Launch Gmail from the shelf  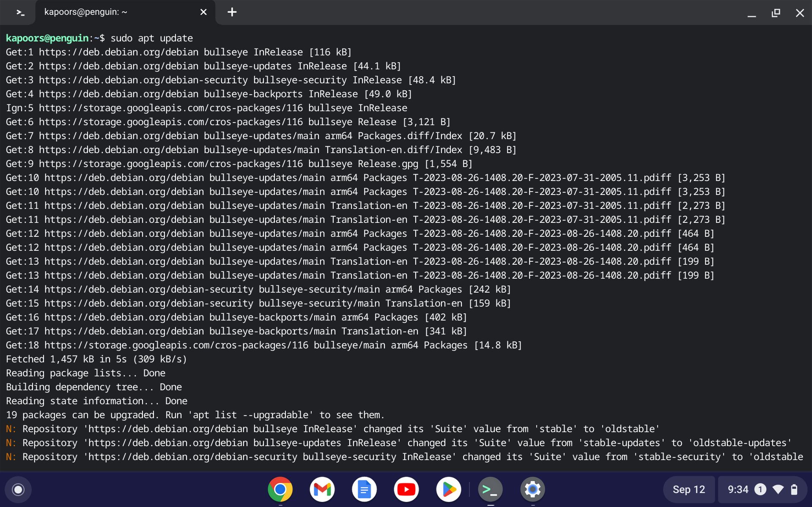(322, 489)
